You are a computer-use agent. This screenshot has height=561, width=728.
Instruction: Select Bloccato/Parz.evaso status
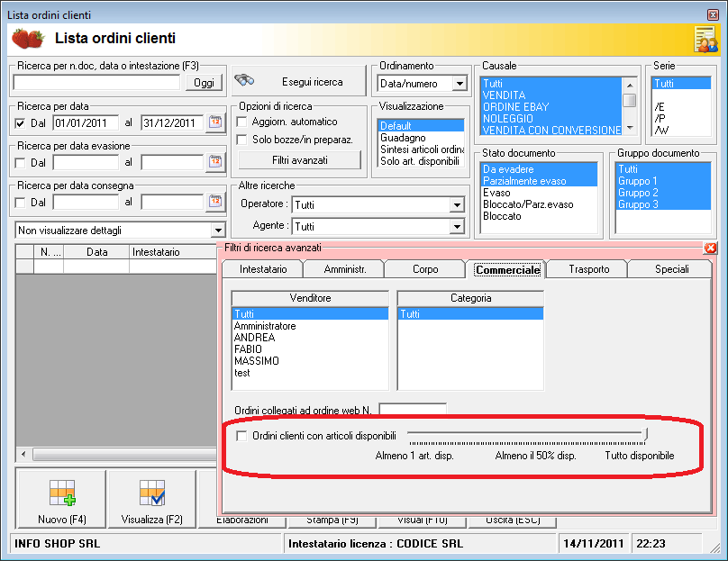[x=539, y=204]
